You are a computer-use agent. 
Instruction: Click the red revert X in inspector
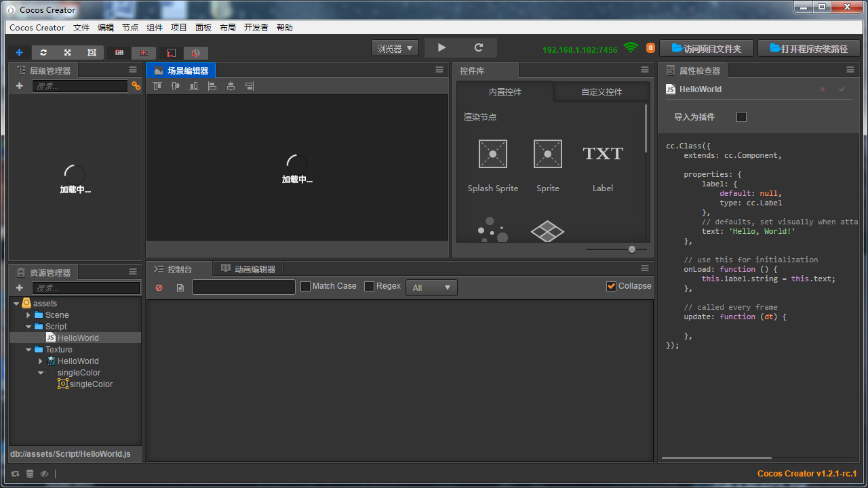click(823, 89)
